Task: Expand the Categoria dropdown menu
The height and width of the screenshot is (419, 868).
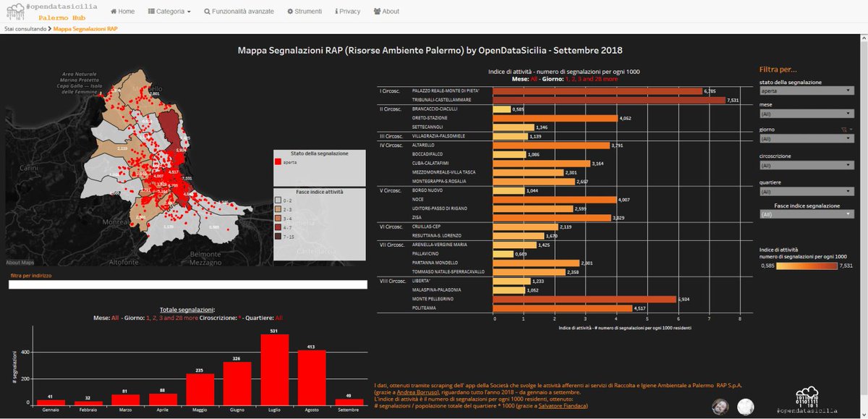Action: pos(169,12)
